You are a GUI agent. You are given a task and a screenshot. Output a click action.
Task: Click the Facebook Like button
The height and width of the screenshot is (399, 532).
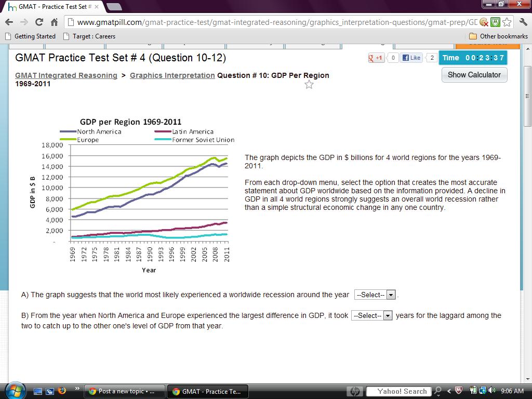coord(412,58)
